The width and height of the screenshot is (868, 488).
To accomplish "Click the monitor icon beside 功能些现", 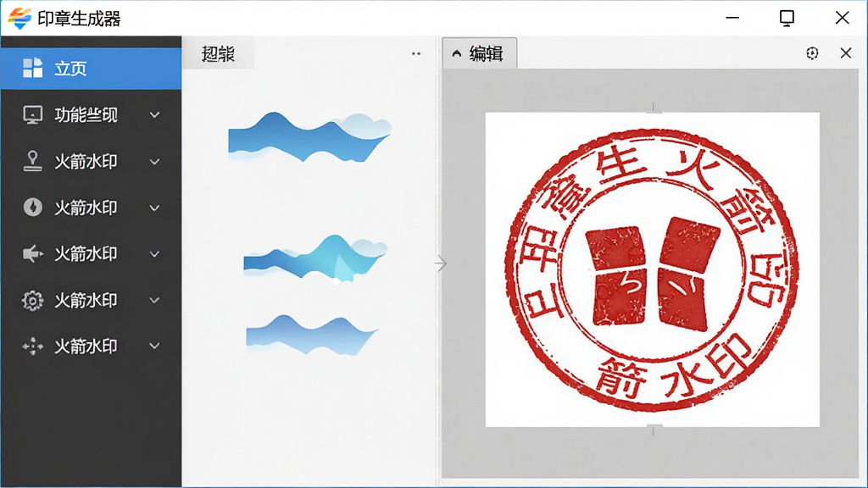I will point(33,115).
